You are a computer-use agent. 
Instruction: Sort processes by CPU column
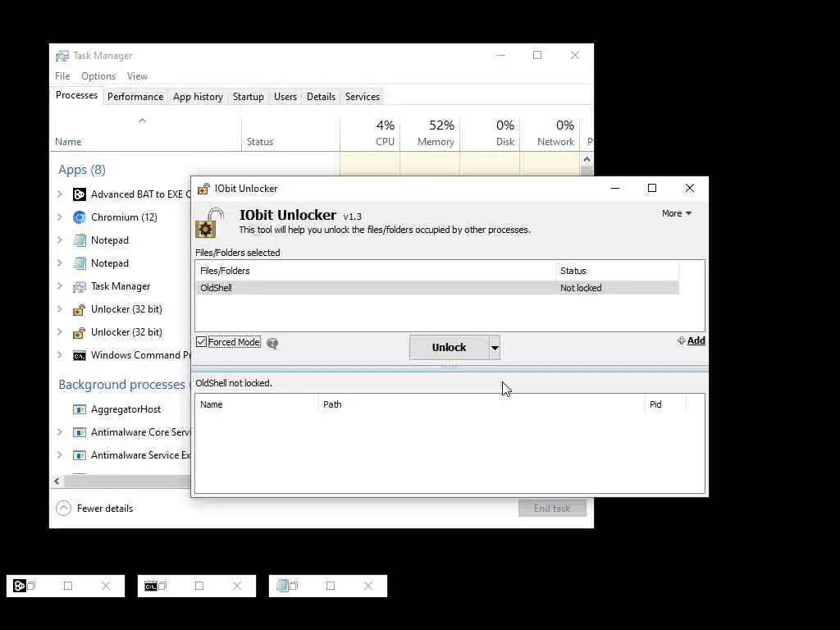tap(370, 134)
